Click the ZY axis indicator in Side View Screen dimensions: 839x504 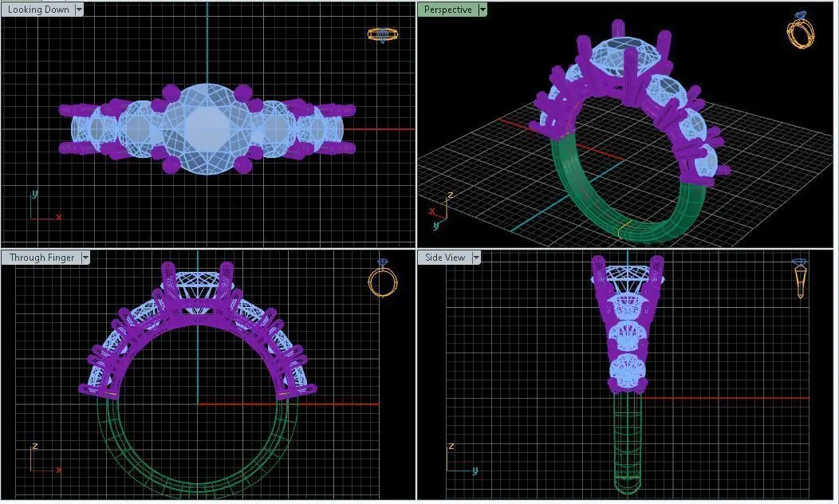[461, 459]
